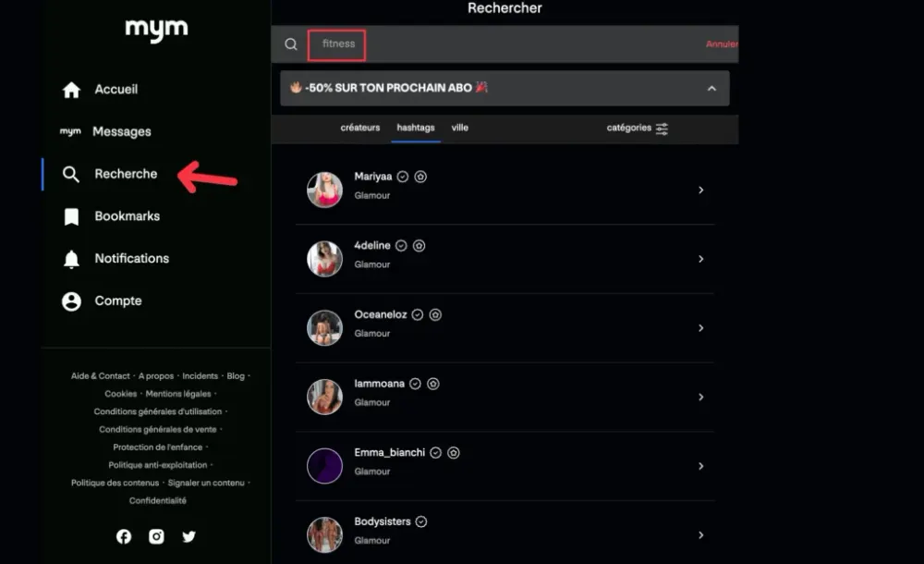
Task: Click Mariyaa's star badge
Action: click(420, 177)
